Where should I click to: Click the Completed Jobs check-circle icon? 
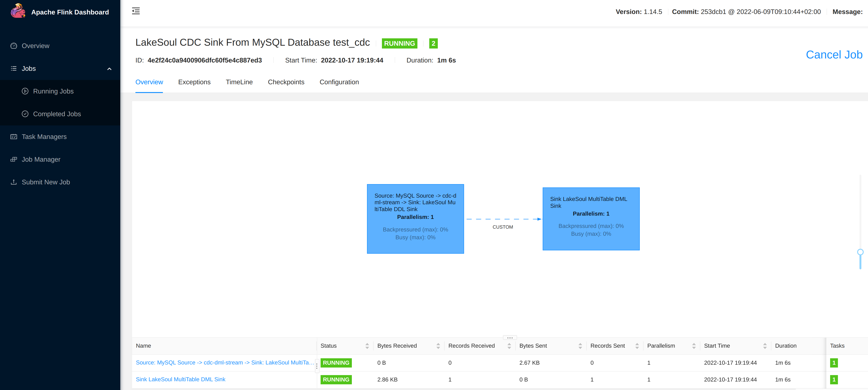pyautogui.click(x=25, y=114)
